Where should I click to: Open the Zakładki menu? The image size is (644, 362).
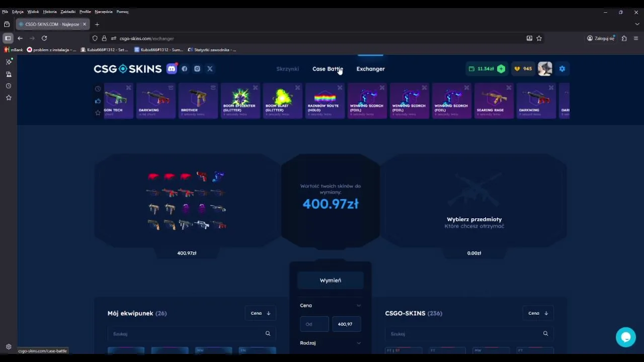[x=68, y=12]
